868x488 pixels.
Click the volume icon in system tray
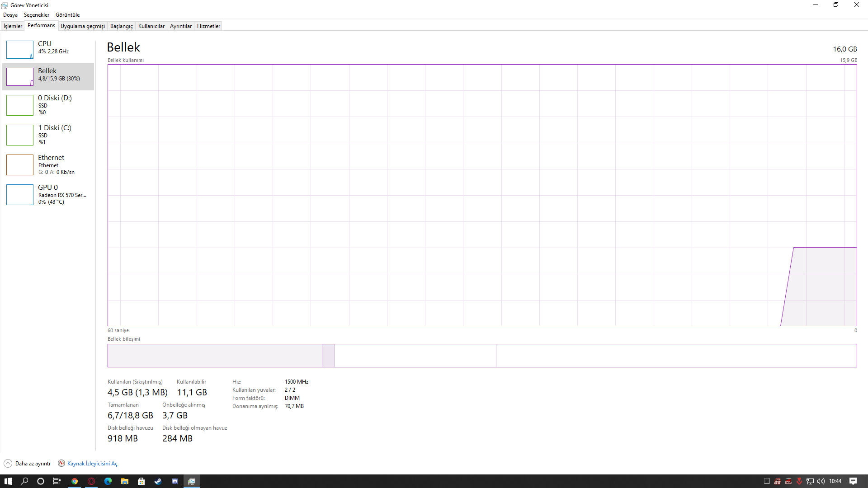821,481
